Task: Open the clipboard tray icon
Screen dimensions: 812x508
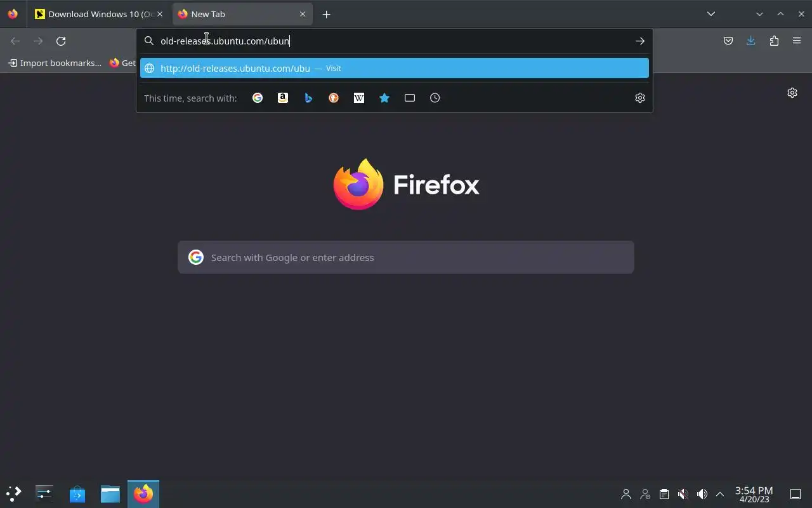Action: [x=664, y=494]
